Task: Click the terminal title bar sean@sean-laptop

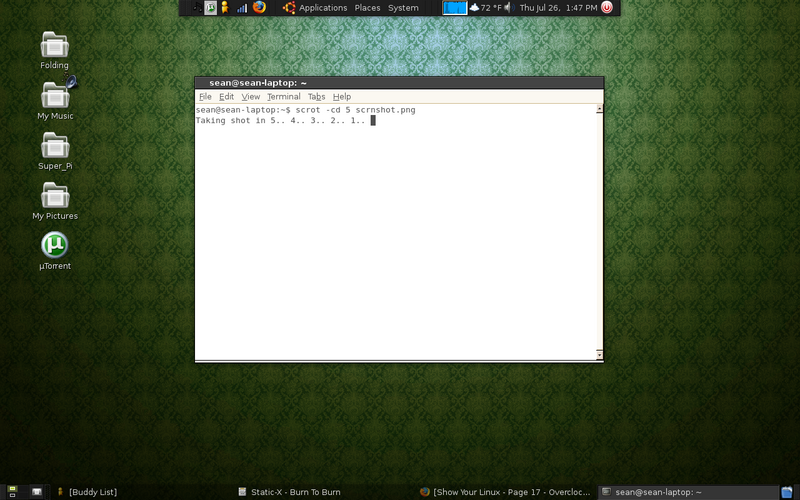Action: point(399,83)
